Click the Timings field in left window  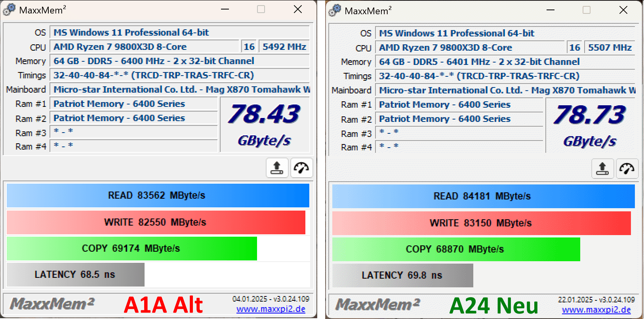[180, 75]
